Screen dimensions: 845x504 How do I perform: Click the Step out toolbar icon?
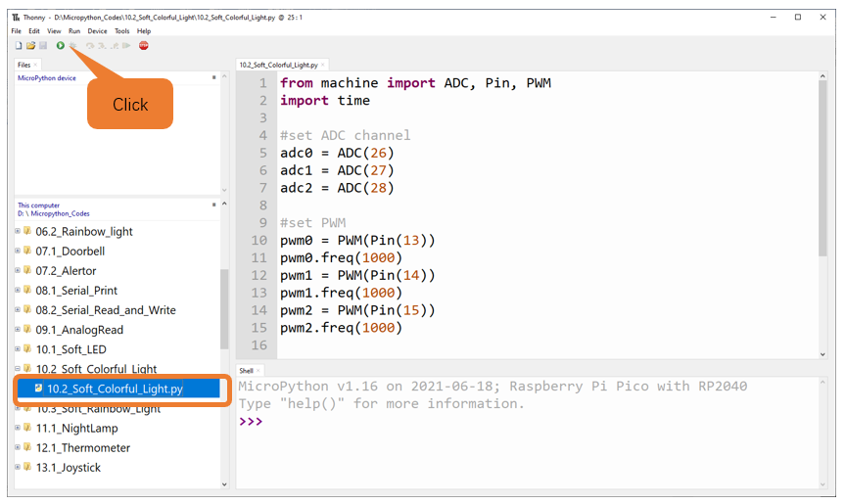(x=115, y=46)
